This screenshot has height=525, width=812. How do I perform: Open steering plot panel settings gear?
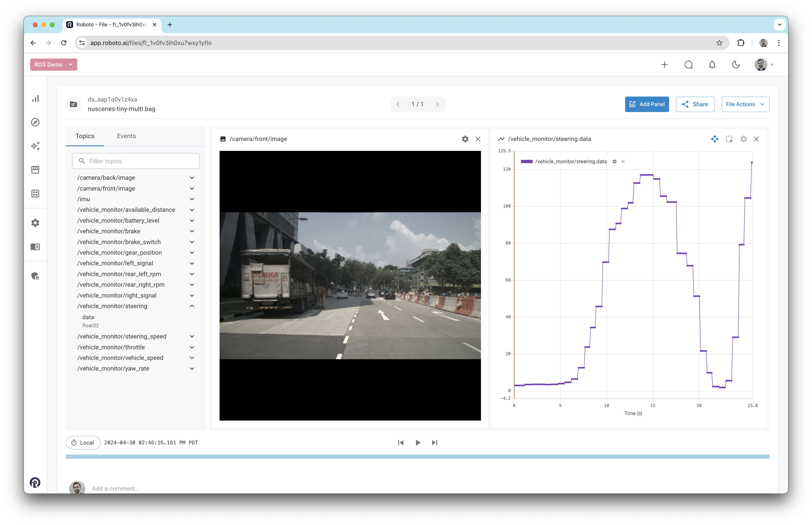(x=743, y=139)
